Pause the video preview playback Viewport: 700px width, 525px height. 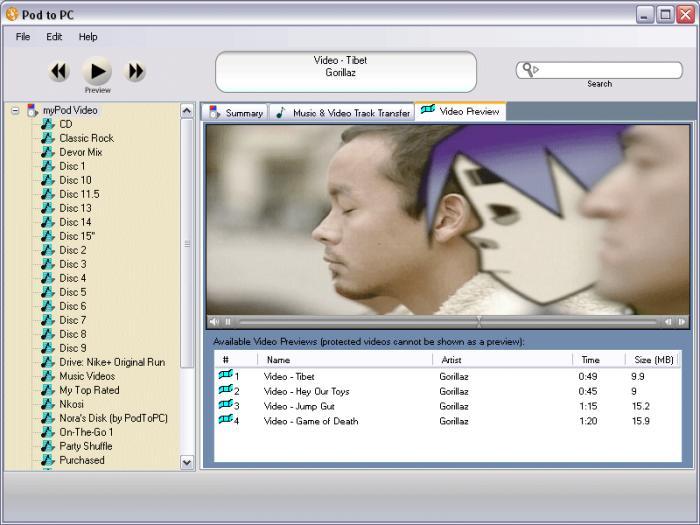pyautogui.click(x=228, y=321)
